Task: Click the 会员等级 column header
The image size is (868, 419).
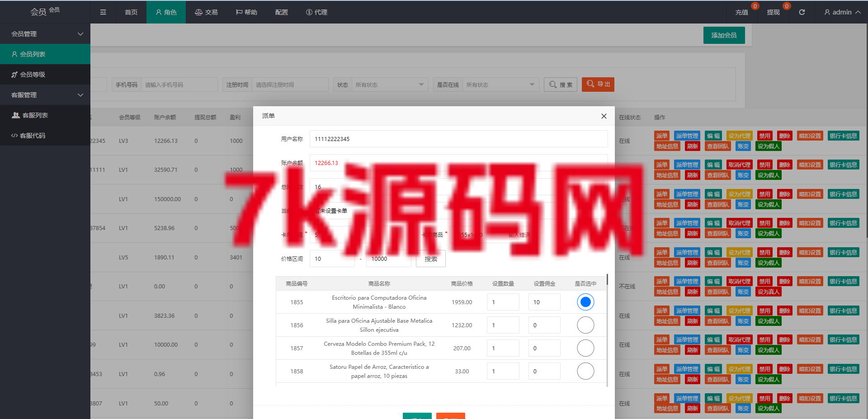Action: pyautogui.click(x=130, y=118)
